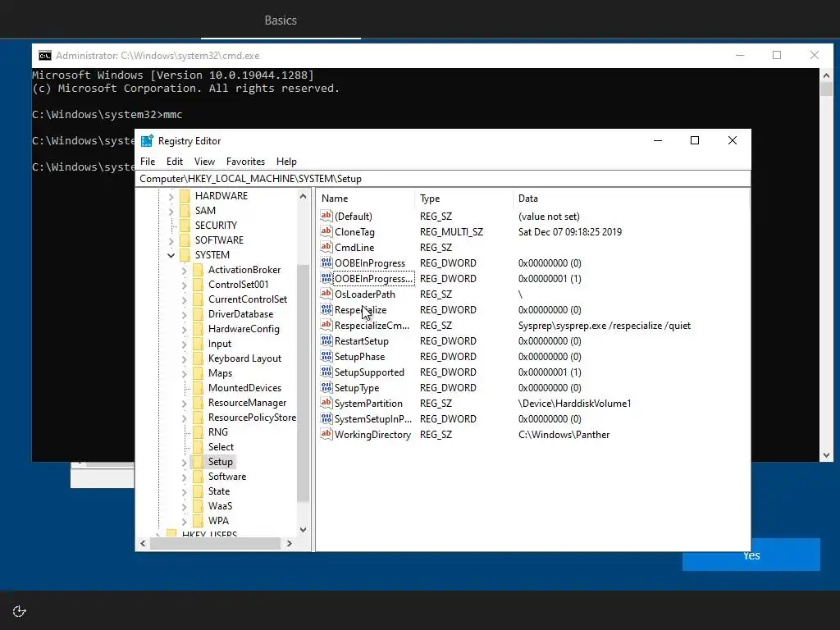The width and height of the screenshot is (840, 630).
Task: Click the Yes button
Action: [751, 555]
